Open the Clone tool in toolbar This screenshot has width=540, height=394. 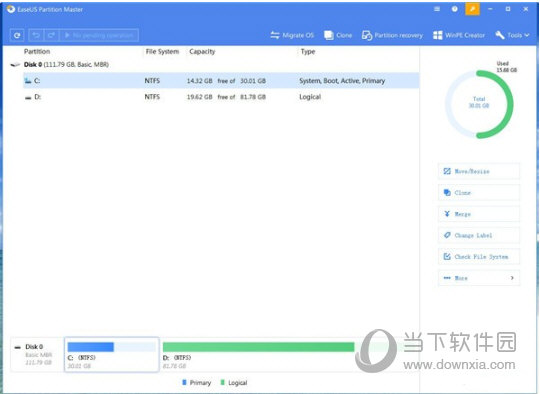pyautogui.click(x=338, y=35)
